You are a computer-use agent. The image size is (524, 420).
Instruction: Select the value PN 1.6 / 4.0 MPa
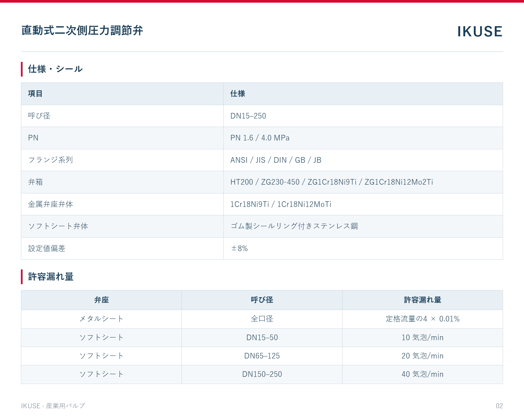(260, 138)
